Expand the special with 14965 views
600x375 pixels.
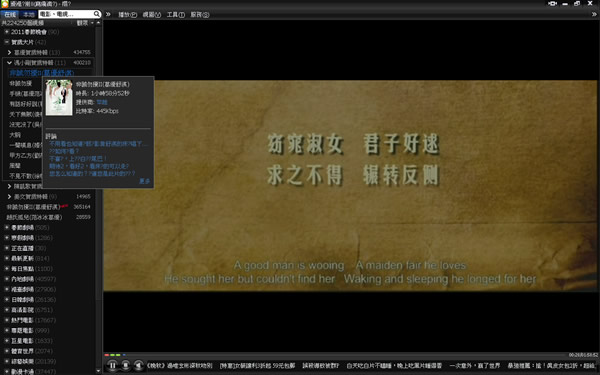tap(10, 197)
